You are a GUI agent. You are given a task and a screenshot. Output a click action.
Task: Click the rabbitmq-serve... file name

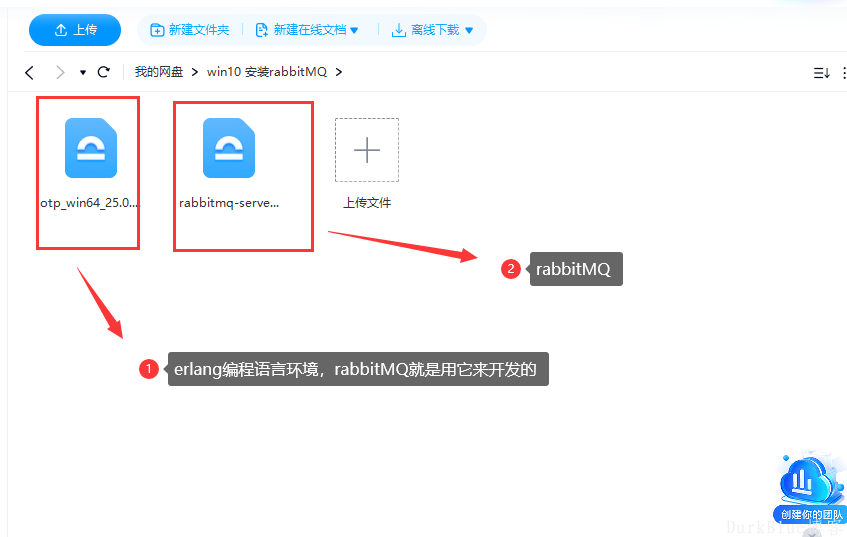click(229, 203)
